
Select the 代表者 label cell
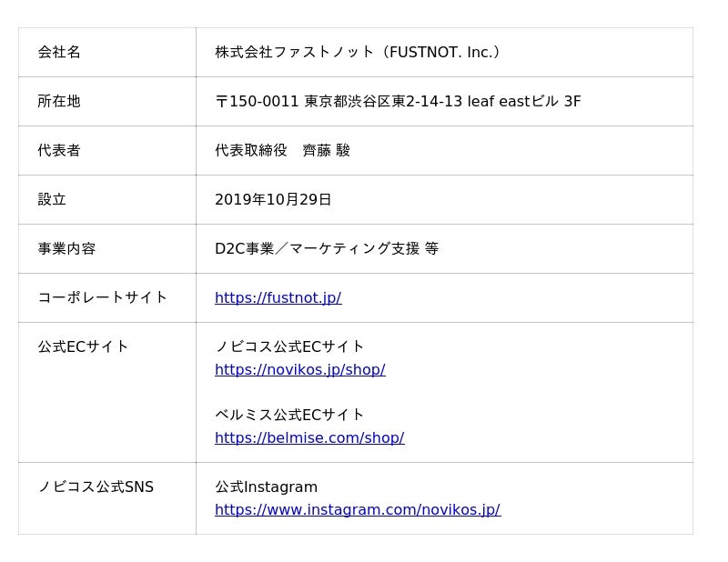coord(59,151)
